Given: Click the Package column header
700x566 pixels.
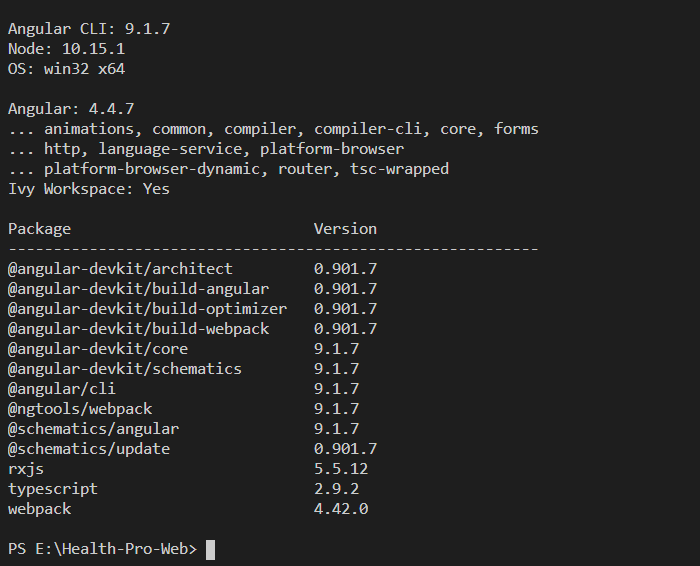Looking at the screenshot, I should (x=39, y=229).
